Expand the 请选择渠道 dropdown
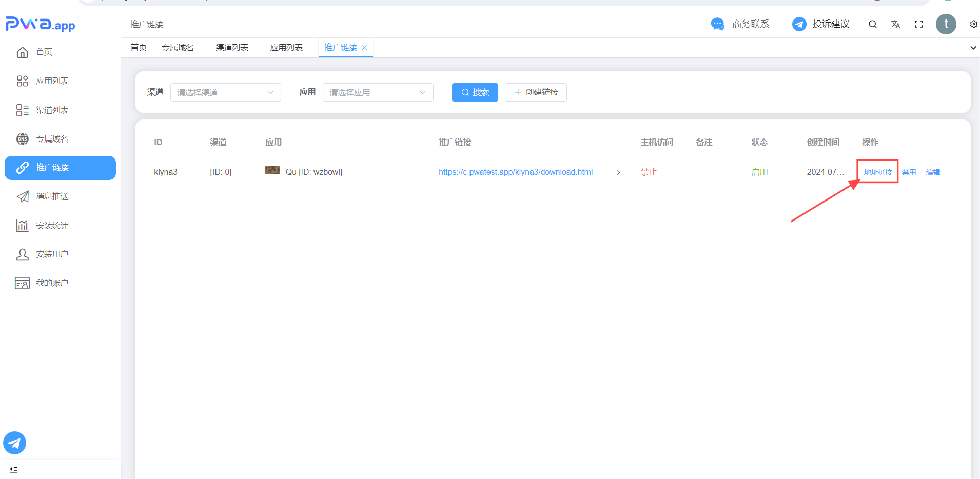Viewport: 980px width, 479px height. pos(225,92)
